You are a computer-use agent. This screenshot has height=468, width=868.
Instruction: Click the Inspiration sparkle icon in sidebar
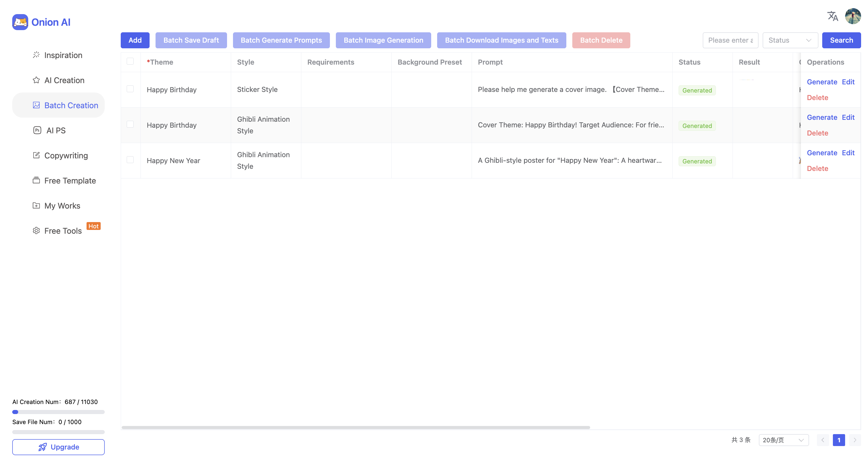[x=36, y=55]
